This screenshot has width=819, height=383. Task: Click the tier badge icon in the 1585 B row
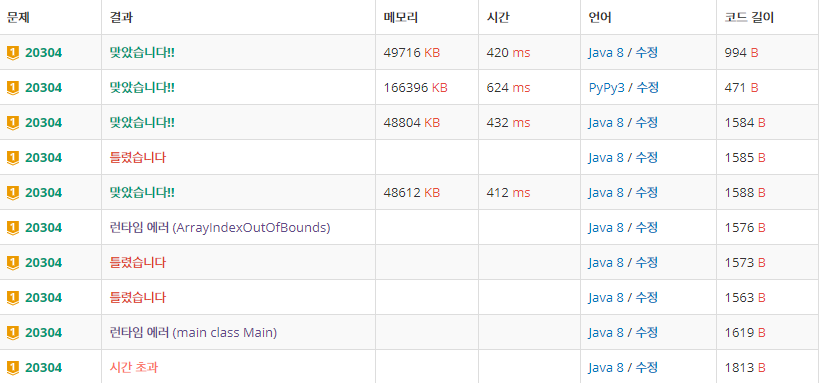pyautogui.click(x=13, y=157)
